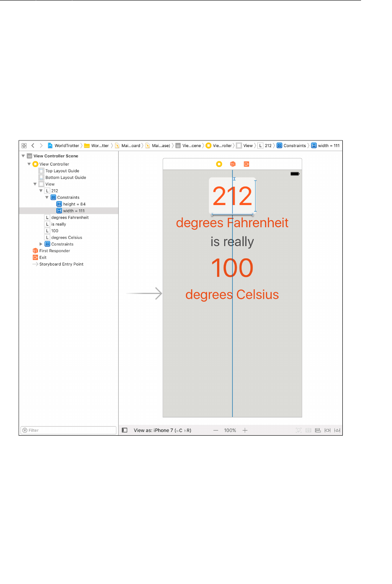
Task: Zoom in with the plus button
Action: (245, 430)
